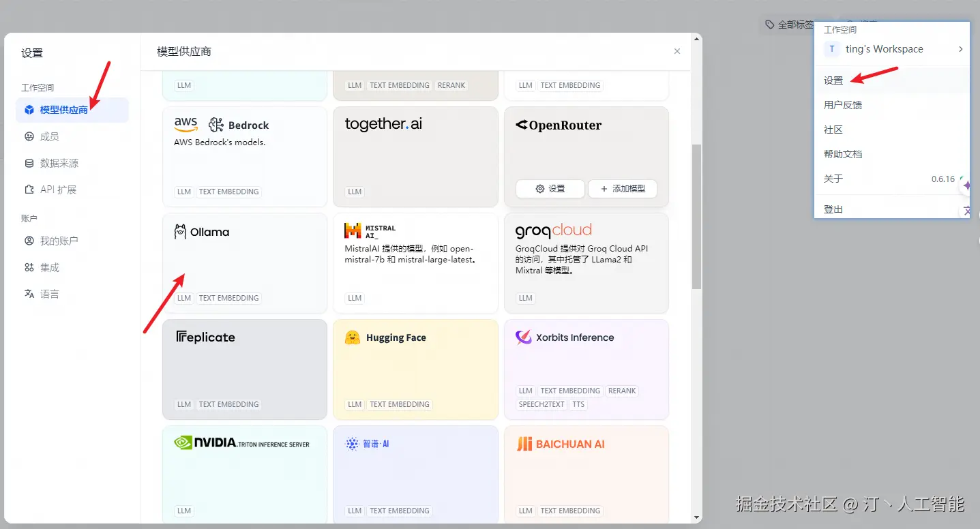Viewport: 980px width, 529px height.
Task: Click the T workspace avatar
Action: click(831, 49)
